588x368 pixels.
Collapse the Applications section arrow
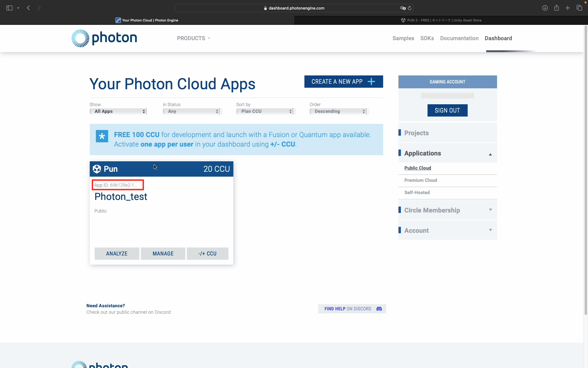[x=490, y=154]
